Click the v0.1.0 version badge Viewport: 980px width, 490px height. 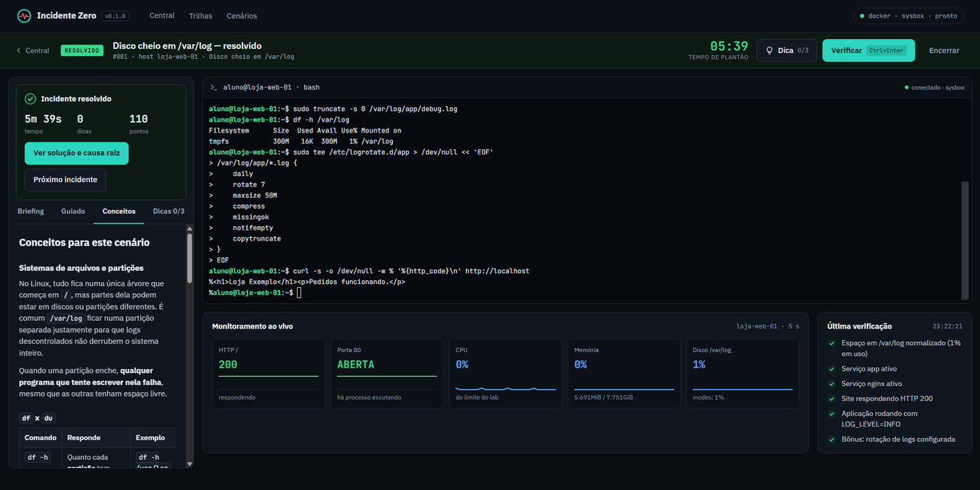[116, 16]
